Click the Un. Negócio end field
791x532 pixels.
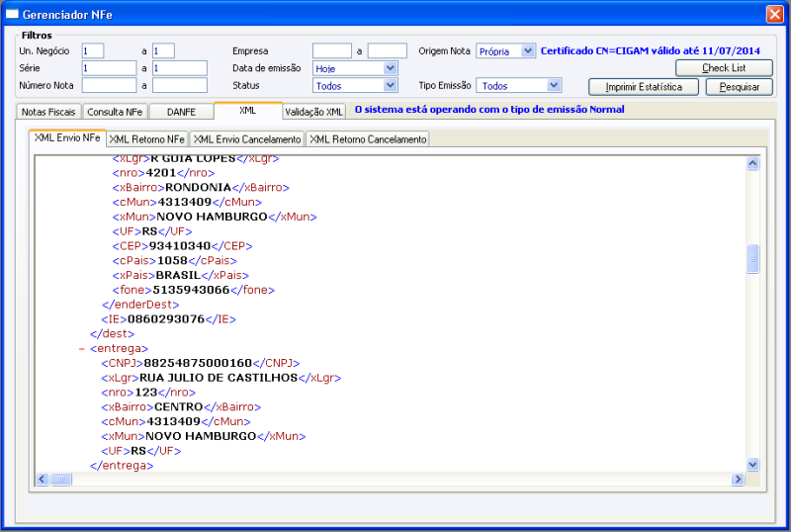point(163,51)
